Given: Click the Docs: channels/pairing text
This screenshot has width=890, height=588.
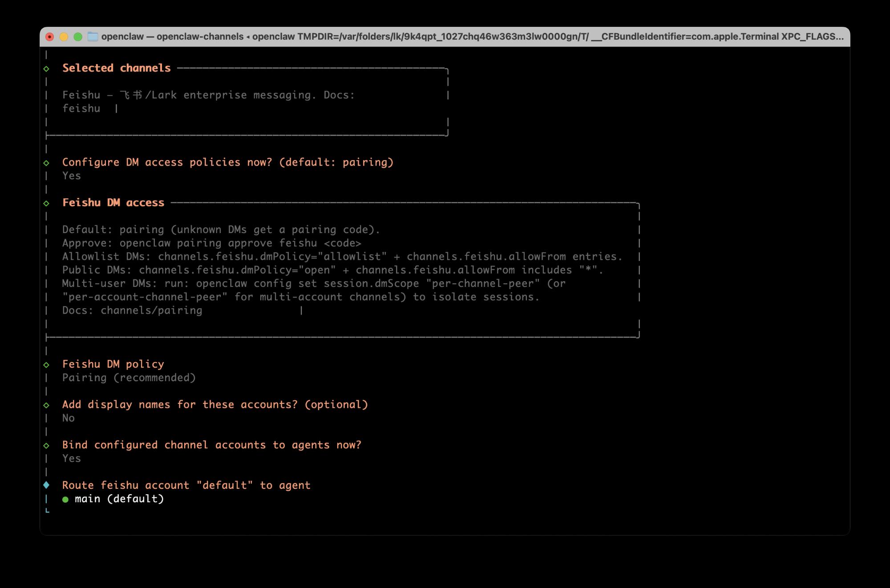Looking at the screenshot, I should click(x=132, y=310).
